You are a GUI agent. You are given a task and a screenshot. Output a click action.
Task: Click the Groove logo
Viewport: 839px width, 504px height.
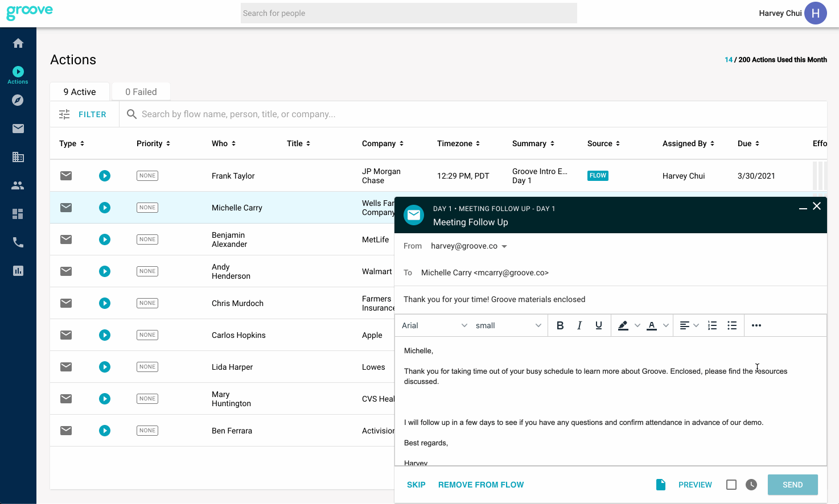pos(30,12)
